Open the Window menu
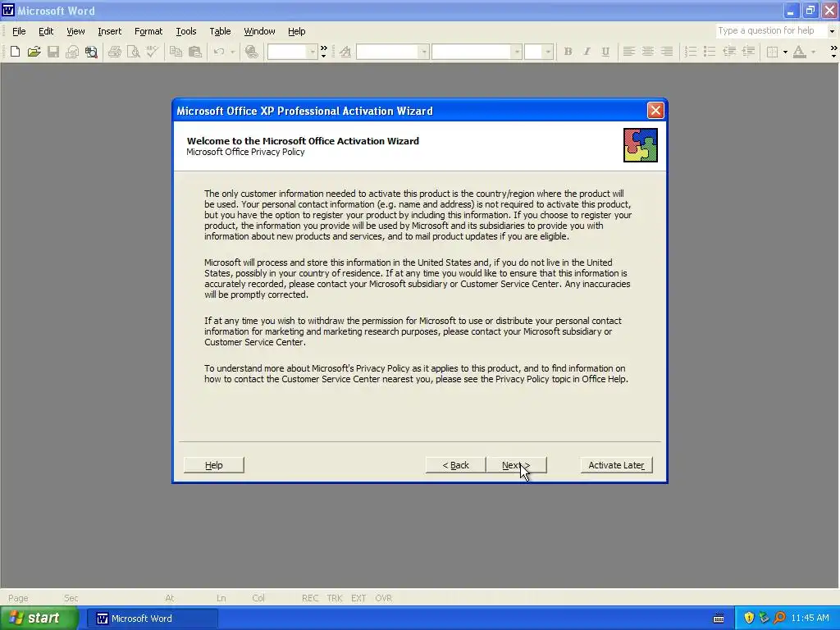The image size is (840, 630). point(259,31)
